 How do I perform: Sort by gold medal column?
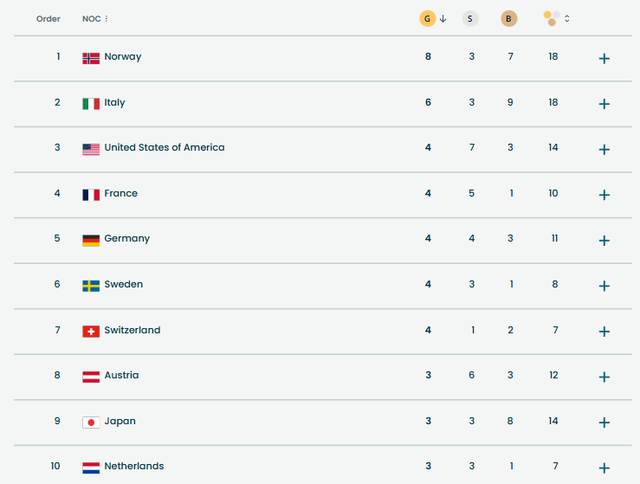pos(428,18)
